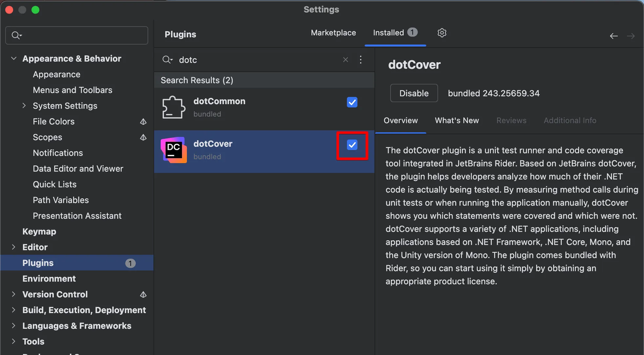Select the Appearance settings page
The height and width of the screenshot is (355, 644).
point(56,75)
